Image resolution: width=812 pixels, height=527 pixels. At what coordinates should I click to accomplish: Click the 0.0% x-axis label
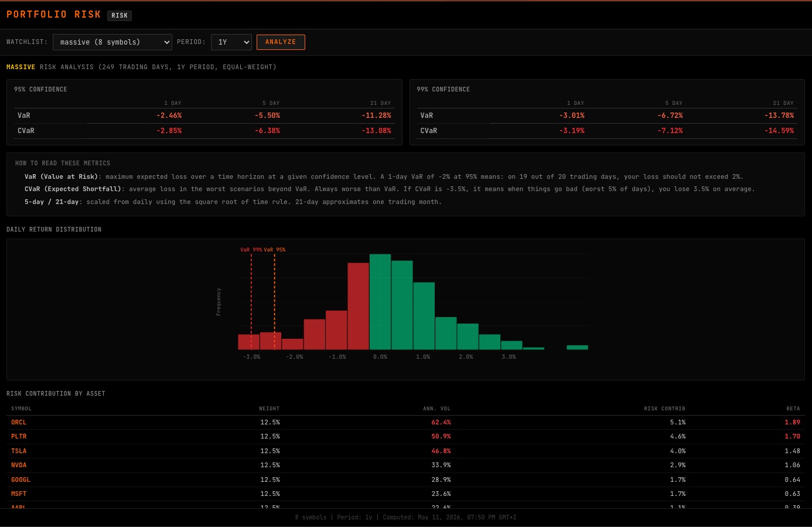click(380, 357)
